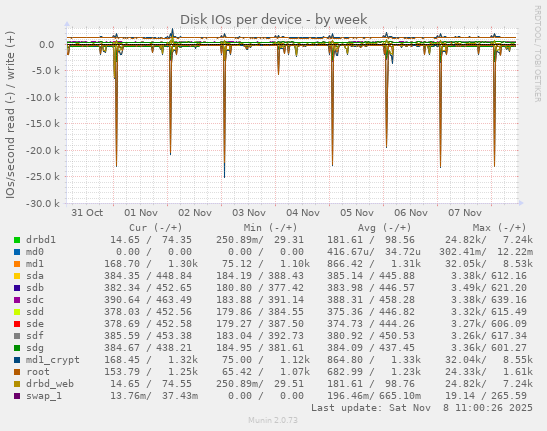
Task: Select the 'sdb' device label
Action: 35,288
